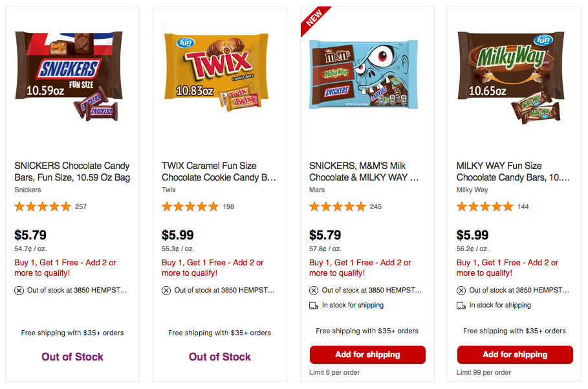Open SNICKERS Chocolate Candy Bars title link
The image size is (588, 389).
(x=72, y=172)
